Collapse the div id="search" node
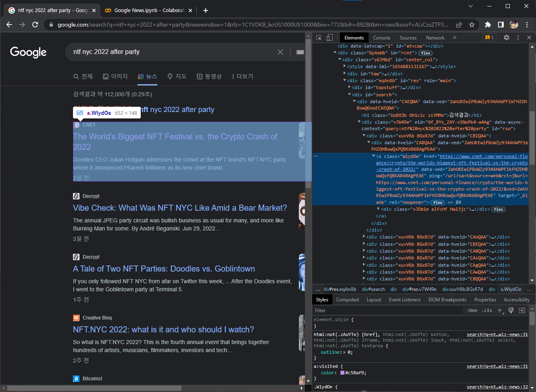The height and width of the screenshot is (392, 536). pos(349,95)
